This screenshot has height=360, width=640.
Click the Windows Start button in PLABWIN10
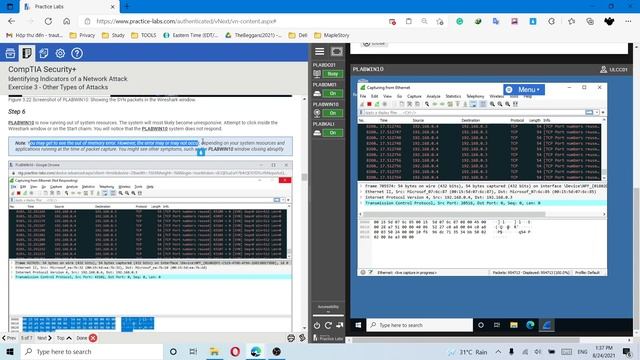pyautogui.click(x=358, y=325)
